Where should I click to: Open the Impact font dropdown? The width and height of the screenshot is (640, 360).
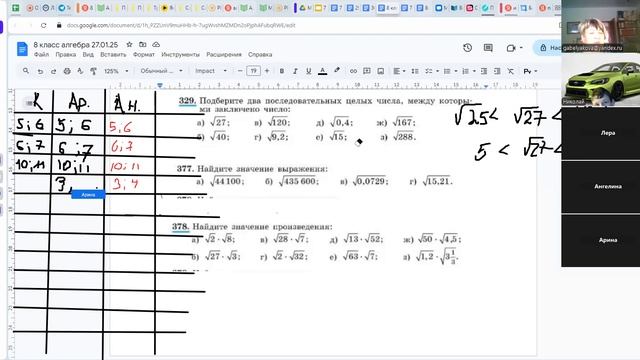pyautogui.click(x=211, y=71)
